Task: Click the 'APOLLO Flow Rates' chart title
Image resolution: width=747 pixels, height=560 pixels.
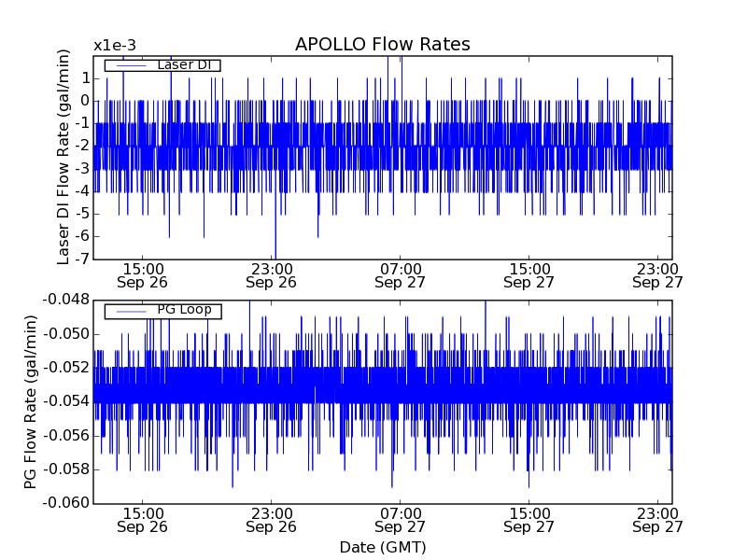Action: (x=383, y=44)
